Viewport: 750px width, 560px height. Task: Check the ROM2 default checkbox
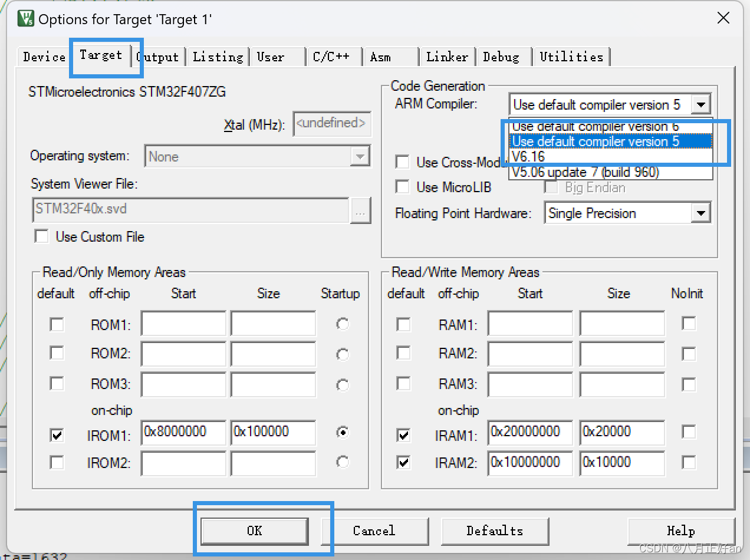pos(57,353)
